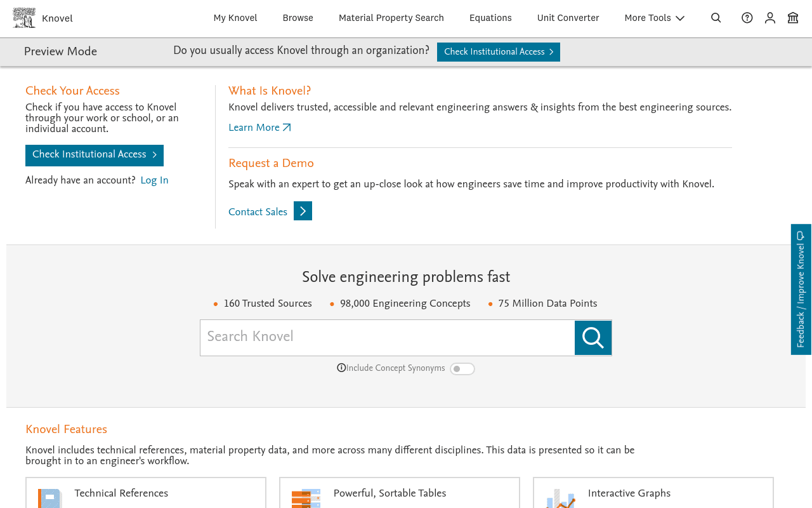Click the 75 Million Data Points text

547,304
